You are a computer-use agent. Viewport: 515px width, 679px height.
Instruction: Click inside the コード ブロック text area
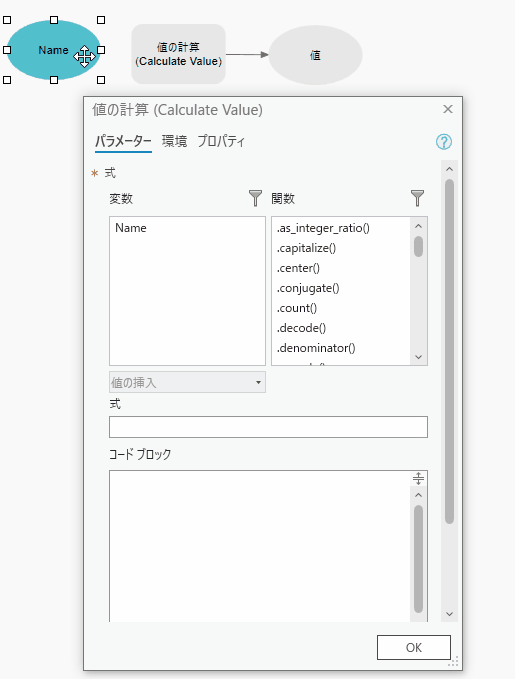point(259,546)
